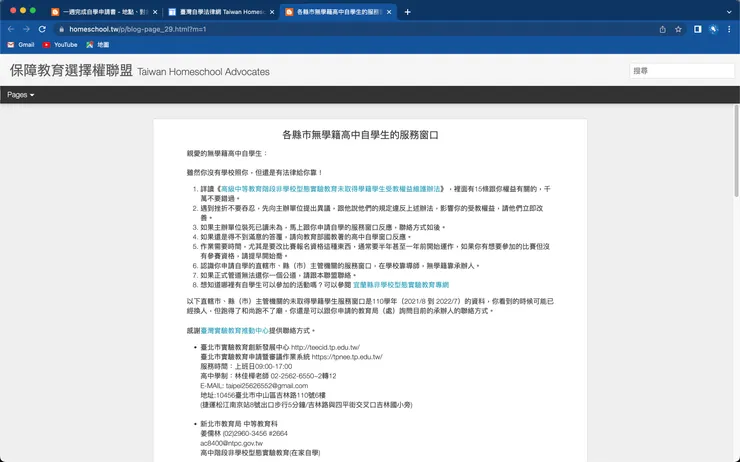
Task: Click the 搜尋 search box
Action: [x=681, y=71]
